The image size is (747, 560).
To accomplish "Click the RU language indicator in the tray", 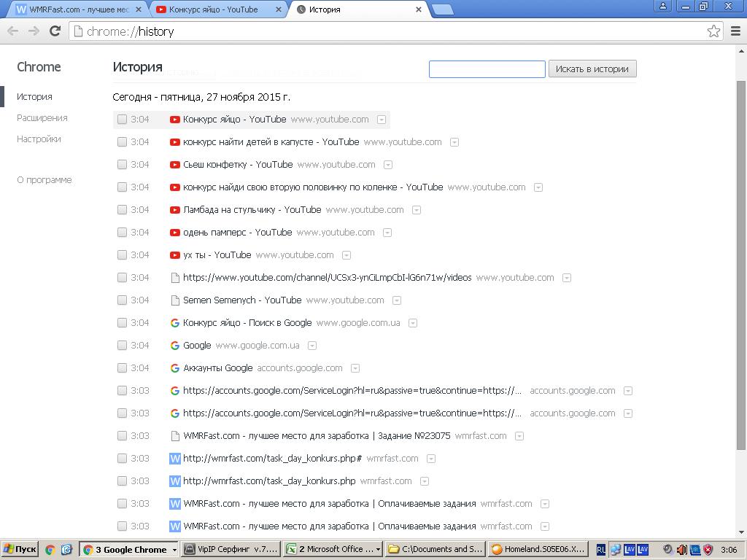I will [601, 550].
